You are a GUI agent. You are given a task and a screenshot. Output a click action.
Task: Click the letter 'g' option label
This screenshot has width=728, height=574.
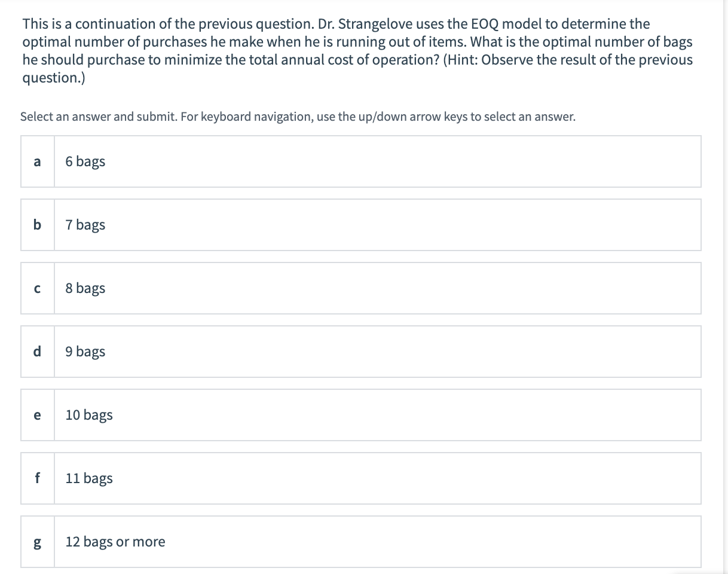(x=38, y=542)
